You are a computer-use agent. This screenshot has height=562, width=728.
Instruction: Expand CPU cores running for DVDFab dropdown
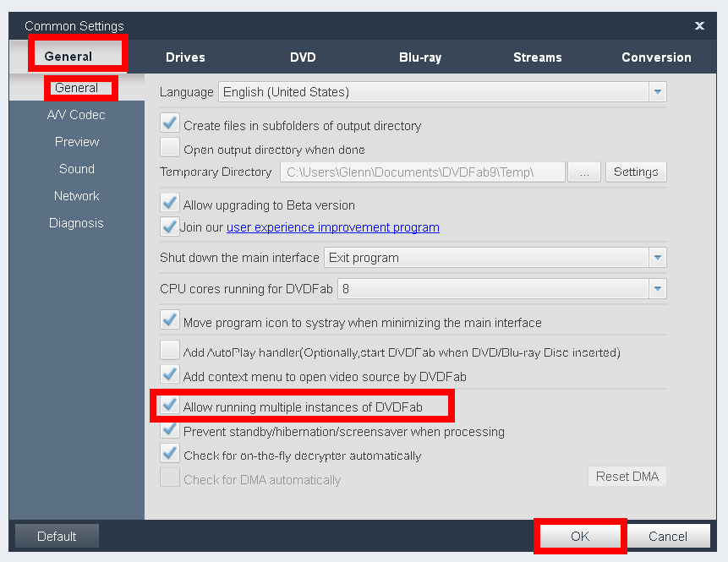[x=502, y=289]
